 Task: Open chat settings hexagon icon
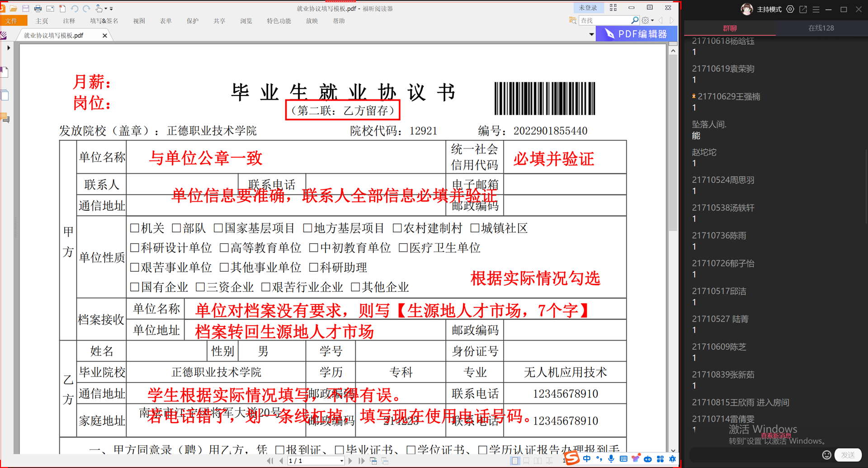(790, 9)
